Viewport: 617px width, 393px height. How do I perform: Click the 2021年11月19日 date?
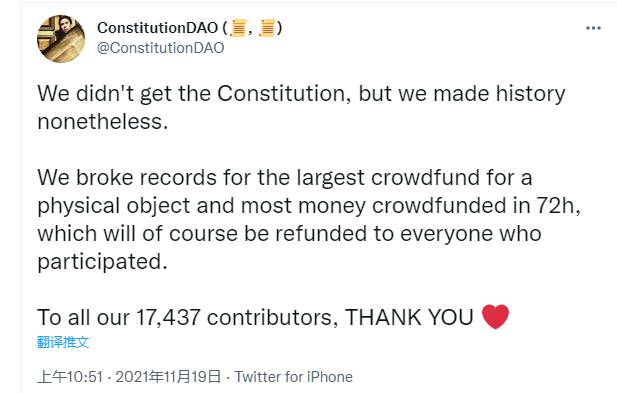click(x=168, y=377)
